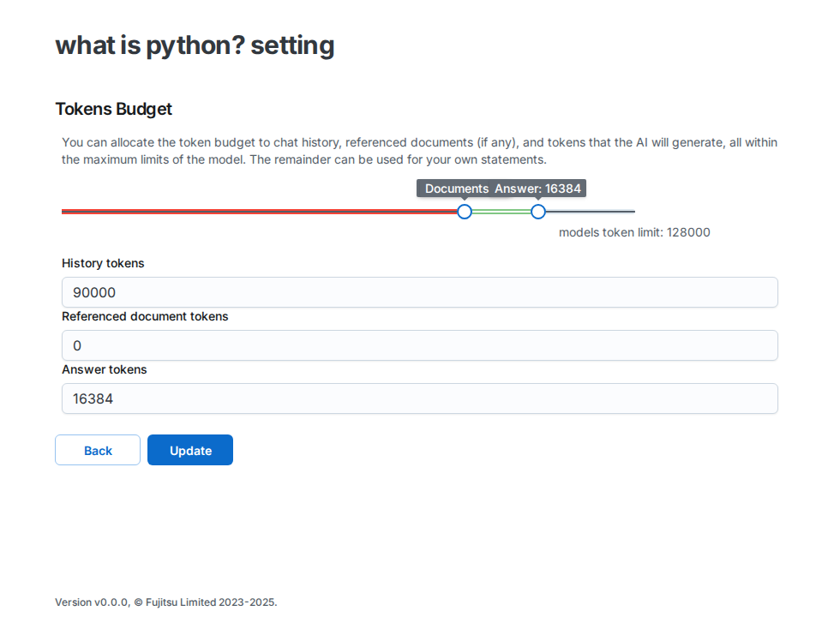This screenshot has height=617, width=840.
Task: Focus the History tokens input field
Action: click(419, 292)
